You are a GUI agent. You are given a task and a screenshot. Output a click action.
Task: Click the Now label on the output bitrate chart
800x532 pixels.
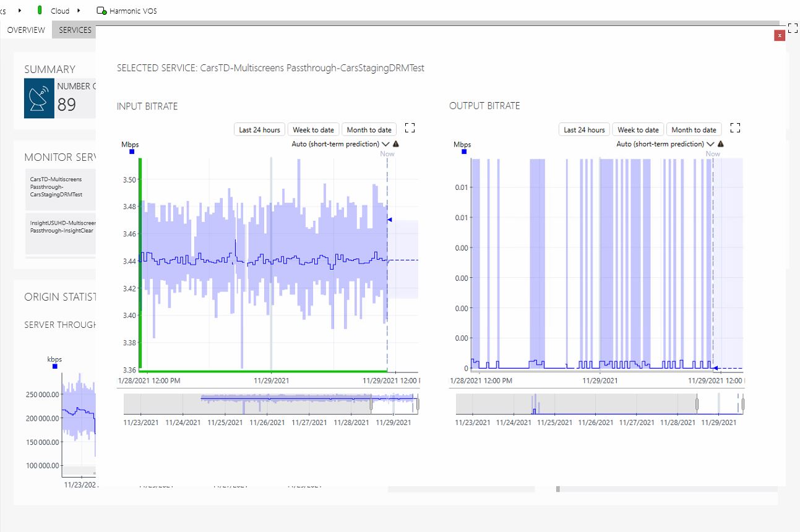click(x=713, y=154)
